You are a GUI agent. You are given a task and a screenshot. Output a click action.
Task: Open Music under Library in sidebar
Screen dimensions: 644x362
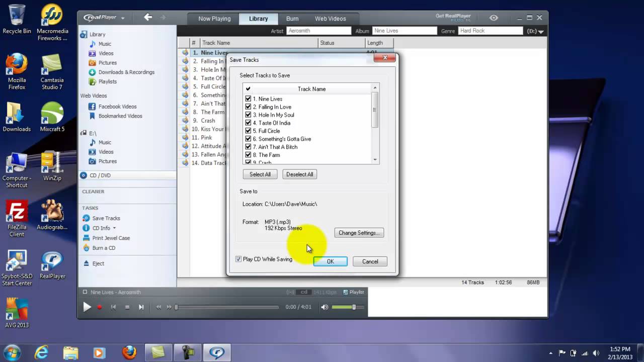click(x=105, y=44)
